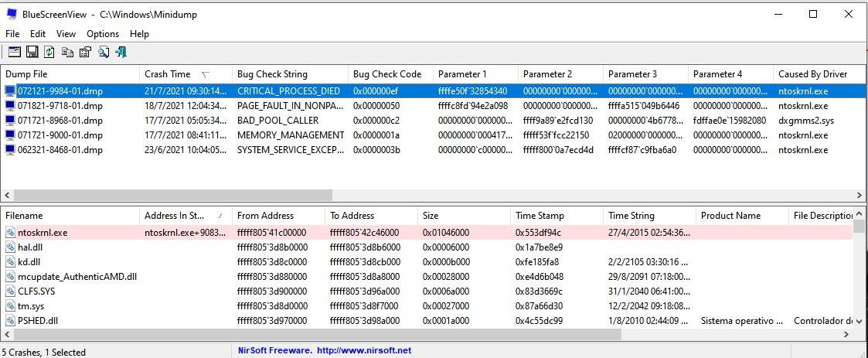Click the Exit door toolbar icon

click(x=121, y=52)
